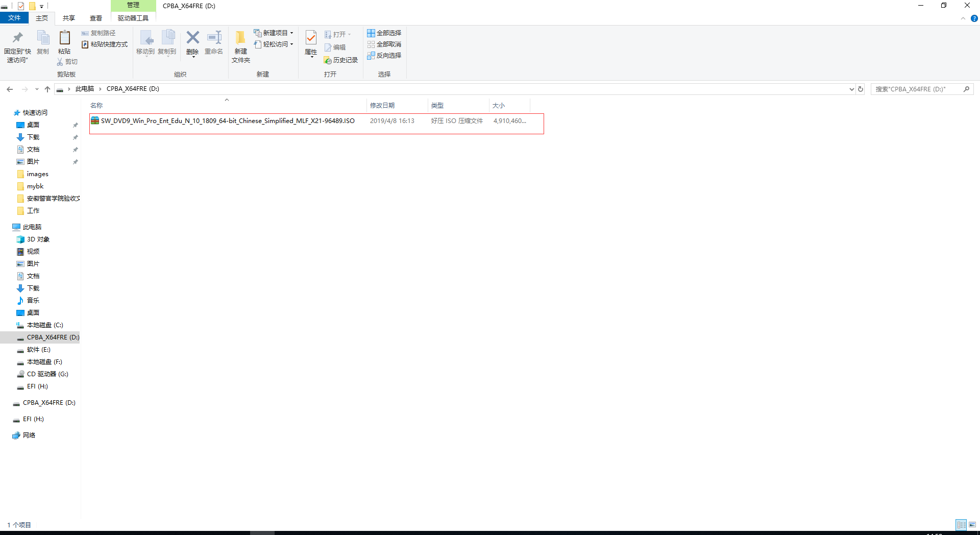Open the View (查看) ribbon tab
Image resolution: width=980 pixels, height=535 pixels.
96,18
